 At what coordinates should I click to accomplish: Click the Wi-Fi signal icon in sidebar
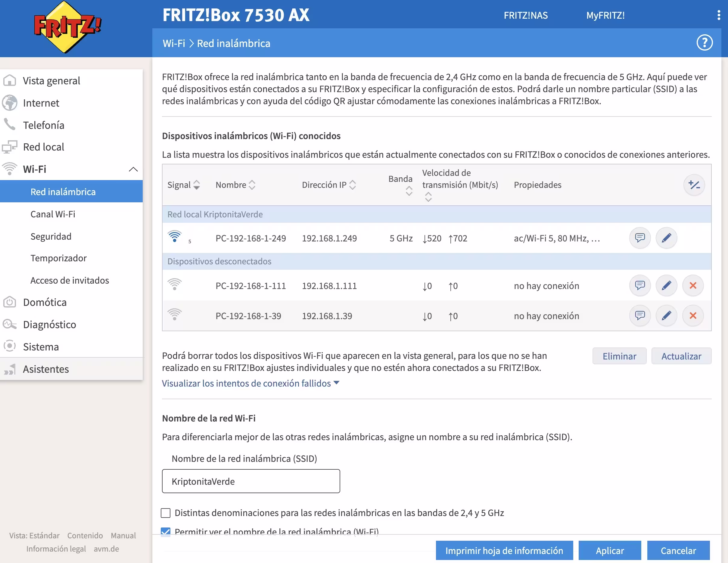[x=10, y=169]
